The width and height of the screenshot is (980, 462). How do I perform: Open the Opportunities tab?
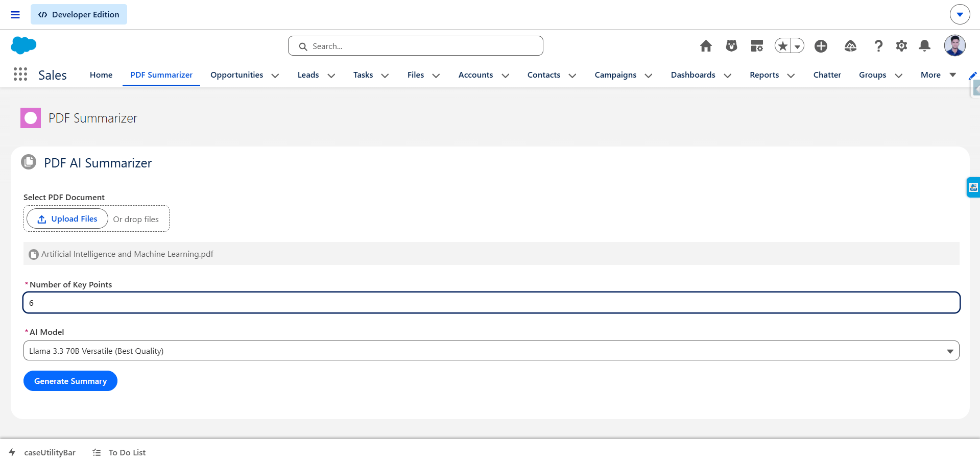(237, 75)
